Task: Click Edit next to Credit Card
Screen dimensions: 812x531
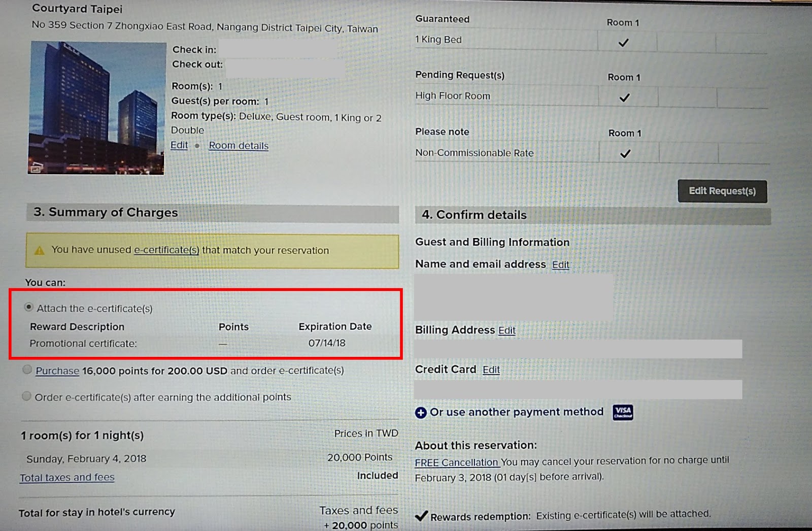Action: point(491,370)
